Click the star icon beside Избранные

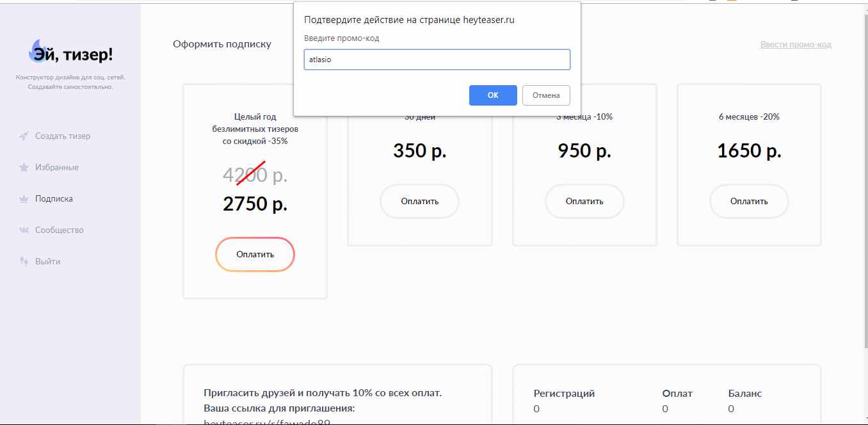(24, 167)
